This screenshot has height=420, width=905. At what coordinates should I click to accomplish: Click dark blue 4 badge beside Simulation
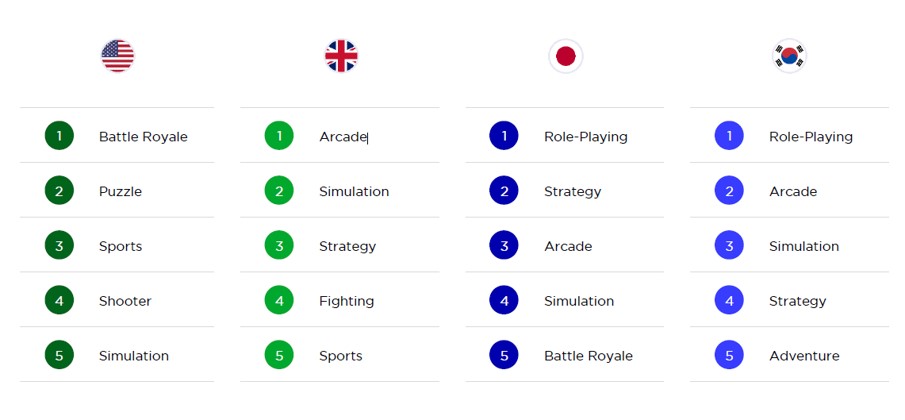click(504, 301)
